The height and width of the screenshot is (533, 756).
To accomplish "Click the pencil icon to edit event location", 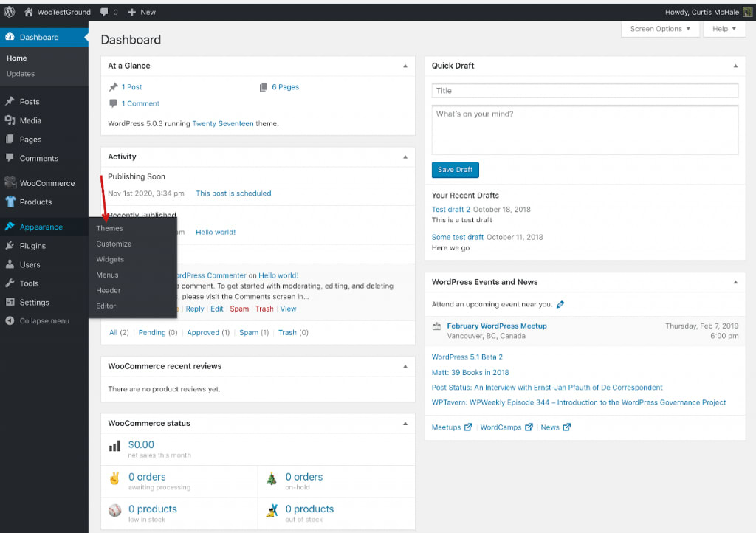I will pyautogui.click(x=560, y=304).
